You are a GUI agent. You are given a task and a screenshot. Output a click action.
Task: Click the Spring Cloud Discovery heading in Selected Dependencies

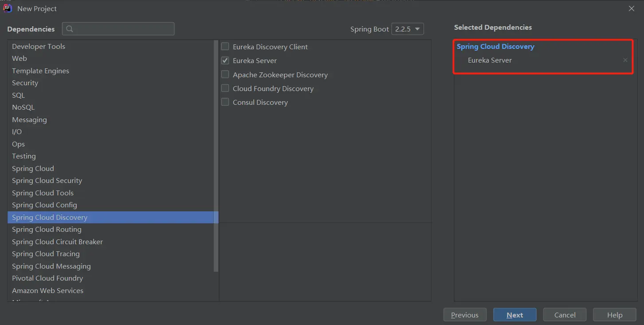click(x=495, y=46)
